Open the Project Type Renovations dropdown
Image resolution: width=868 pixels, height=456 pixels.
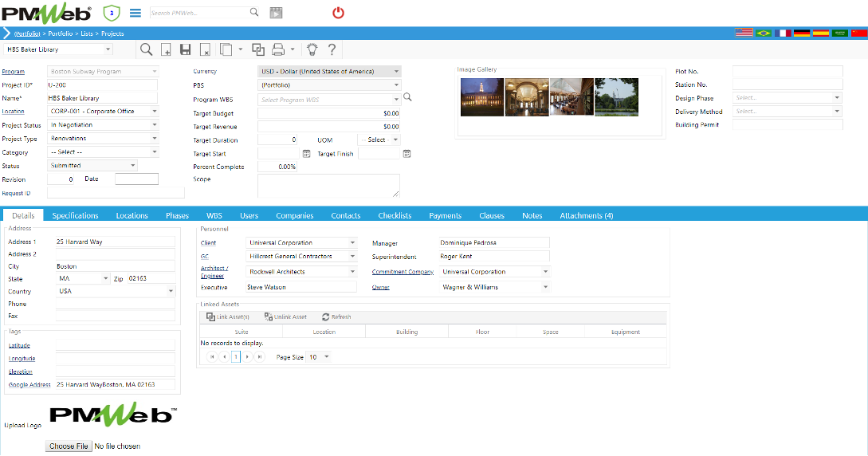point(155,139)
